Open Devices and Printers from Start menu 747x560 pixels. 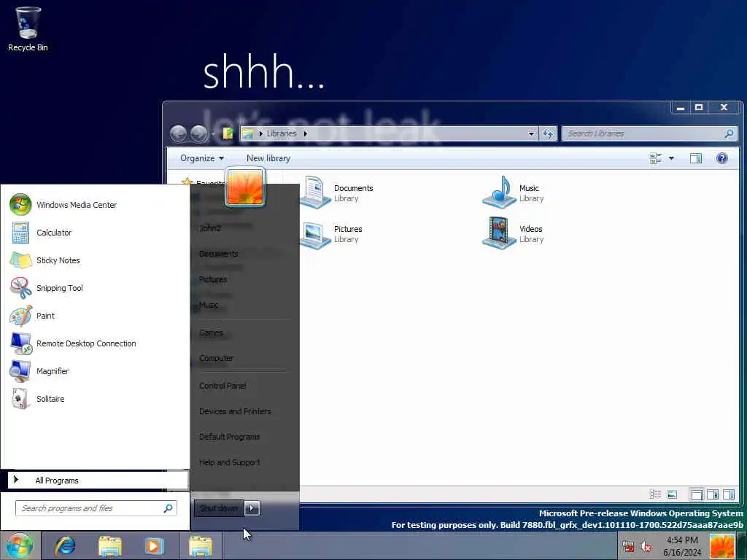point(235,411)
